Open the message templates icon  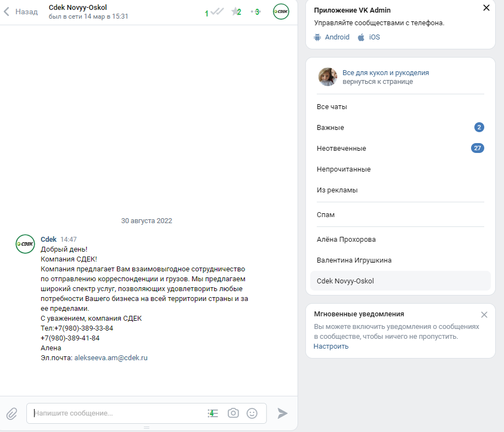[213, 413]
